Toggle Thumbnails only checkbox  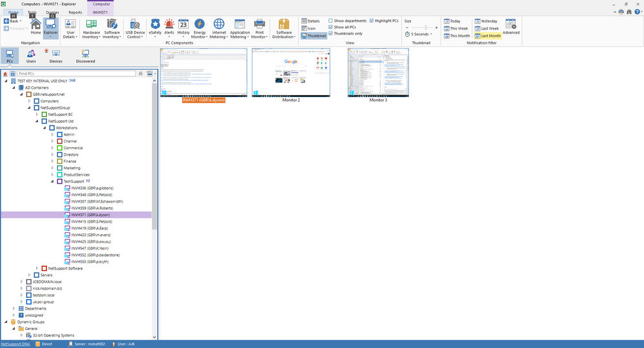point(330,33)
